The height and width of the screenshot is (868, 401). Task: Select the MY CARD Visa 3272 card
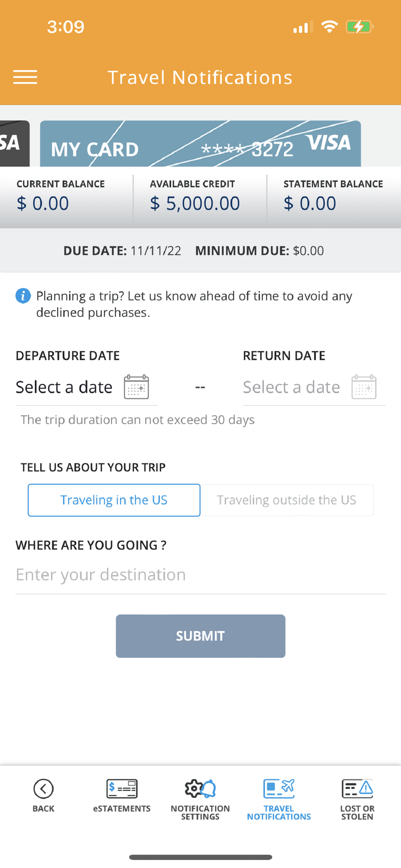tap(200, 144)
